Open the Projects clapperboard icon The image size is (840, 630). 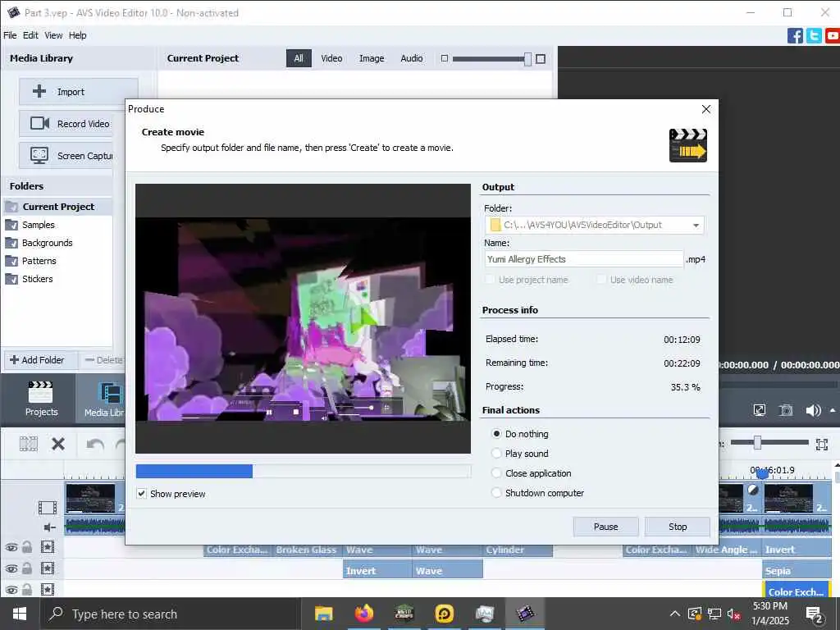tap(41, 393)
